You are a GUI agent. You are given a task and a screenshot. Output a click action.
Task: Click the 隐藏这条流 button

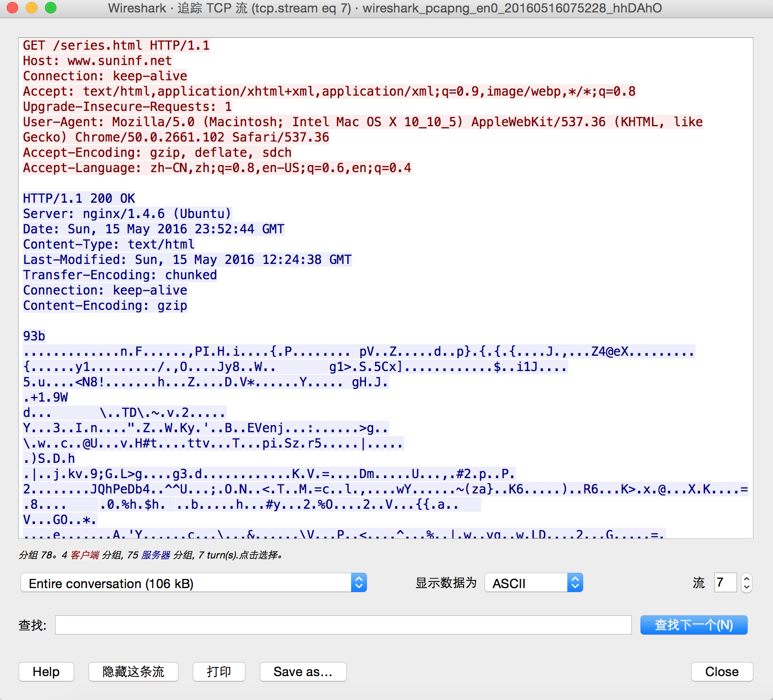pos(133,672)
